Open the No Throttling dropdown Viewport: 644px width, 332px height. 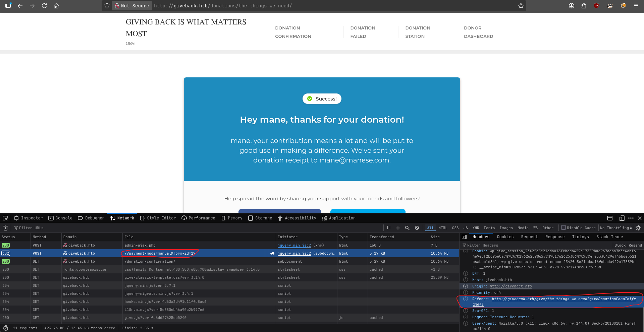pos(616,228)
